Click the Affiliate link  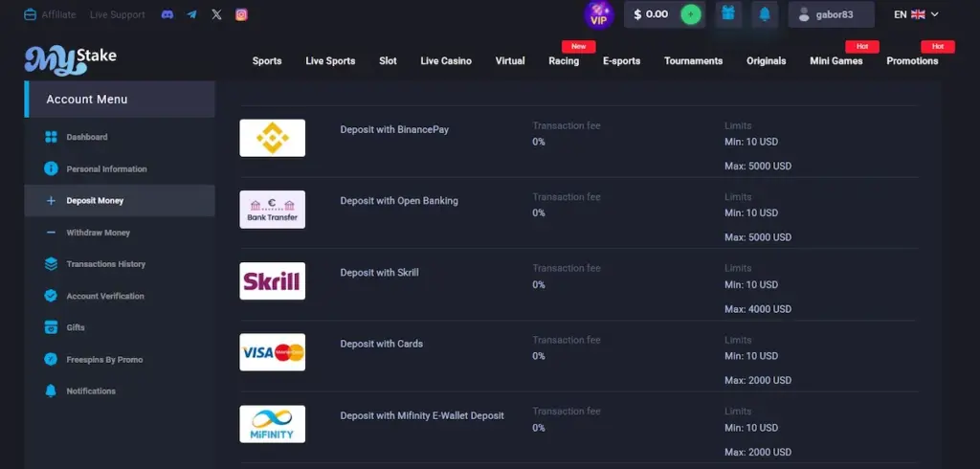click(x=58, y=14)
